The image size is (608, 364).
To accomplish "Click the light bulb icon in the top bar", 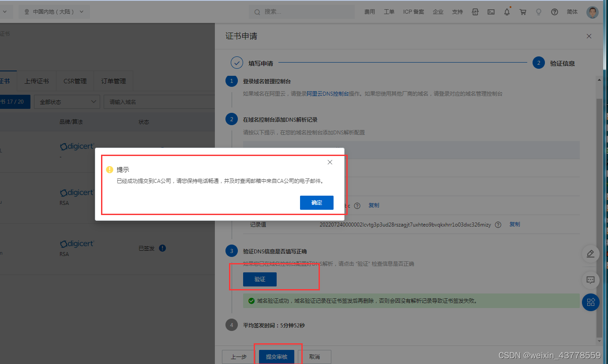I will [x=539, y=12].
